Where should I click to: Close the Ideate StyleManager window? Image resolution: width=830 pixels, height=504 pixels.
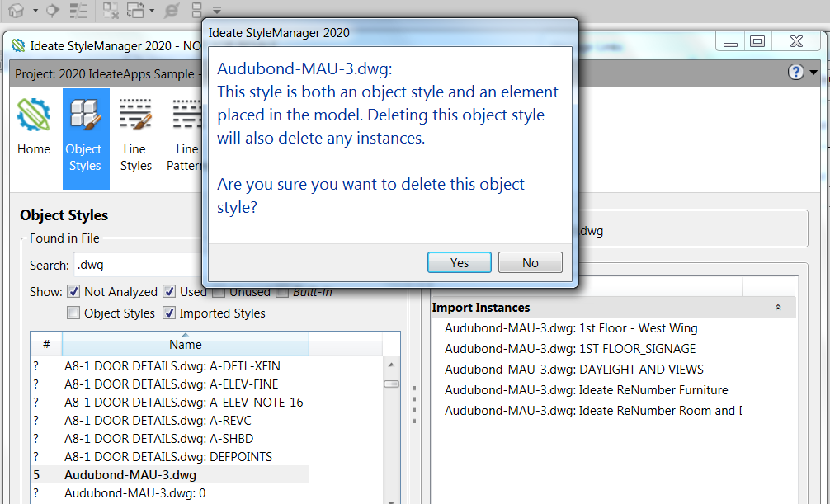coord(796,41)
